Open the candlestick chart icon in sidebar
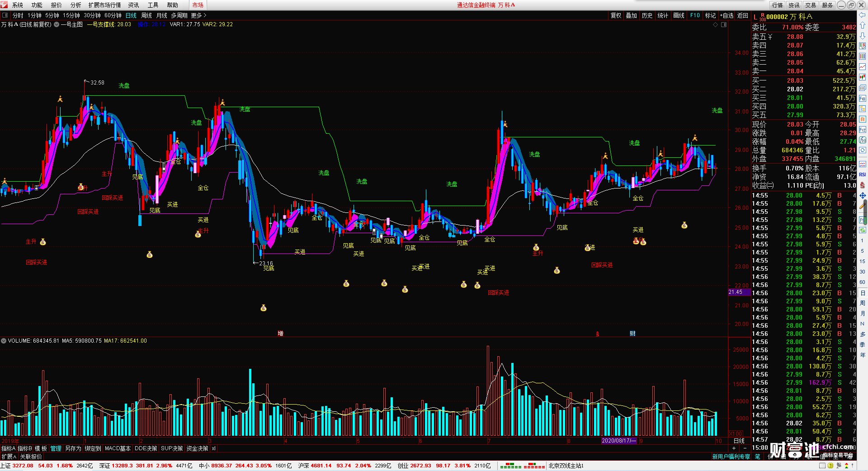868x471 pixels. [x=863, y=77]
